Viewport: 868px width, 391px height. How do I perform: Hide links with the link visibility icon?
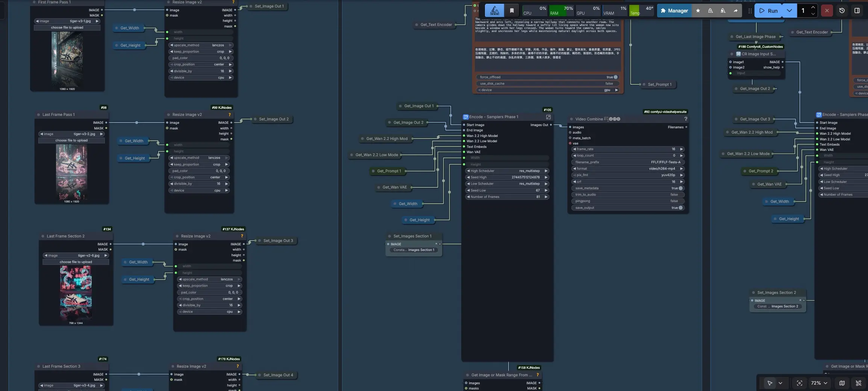tap(858, 383)
